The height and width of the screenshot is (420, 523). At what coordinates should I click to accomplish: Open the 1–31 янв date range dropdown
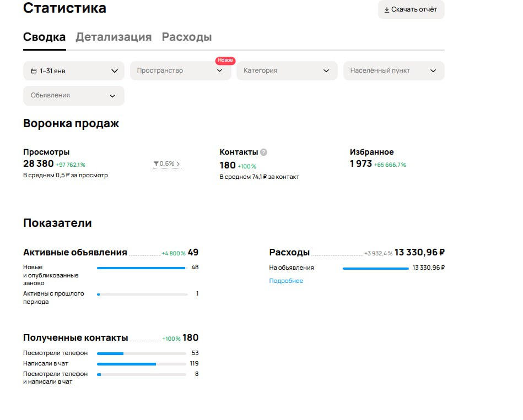pyautogui.click(x=73, y=71)
